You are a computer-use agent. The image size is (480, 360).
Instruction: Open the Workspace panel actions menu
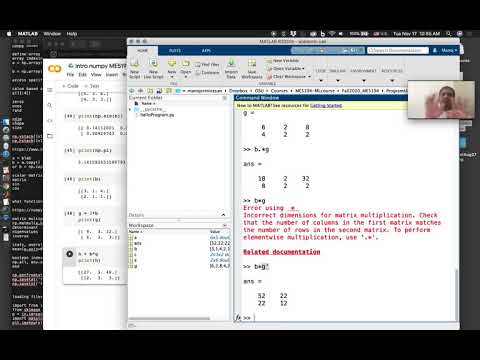(x=225, y=225)
